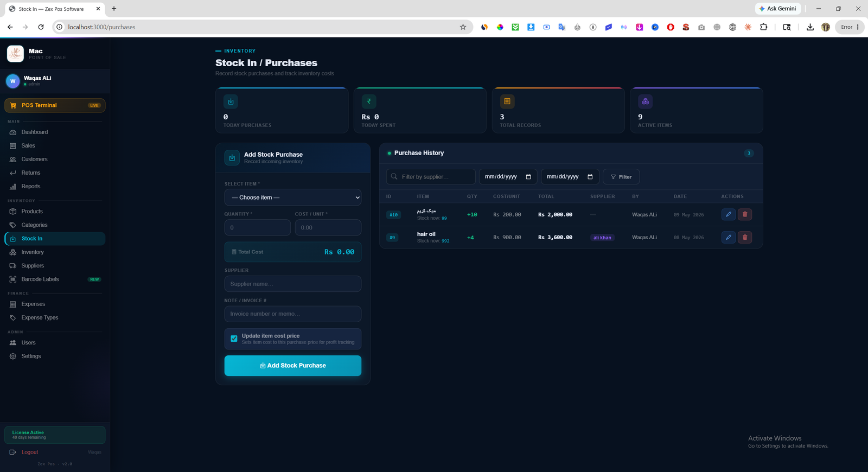Log out using the Logout link
Viewport: 868px width, 472px height.
coord(30,452)
